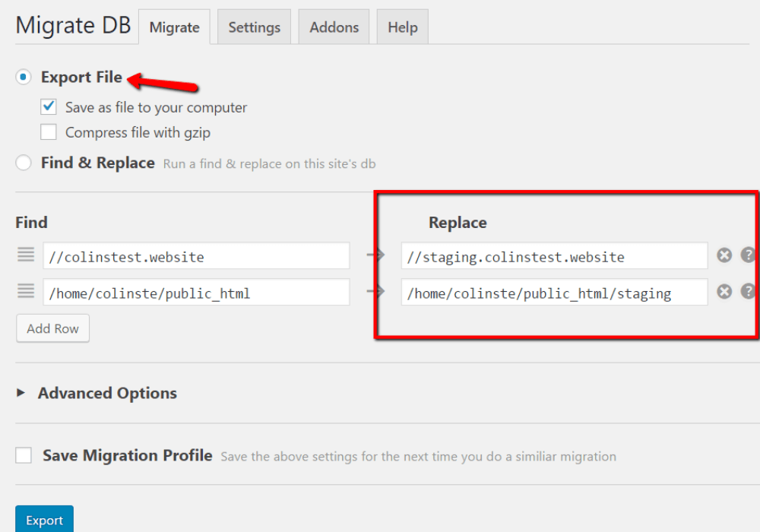
Task: Select the Find & Replace radio option
Action: [x=23, y=163]
